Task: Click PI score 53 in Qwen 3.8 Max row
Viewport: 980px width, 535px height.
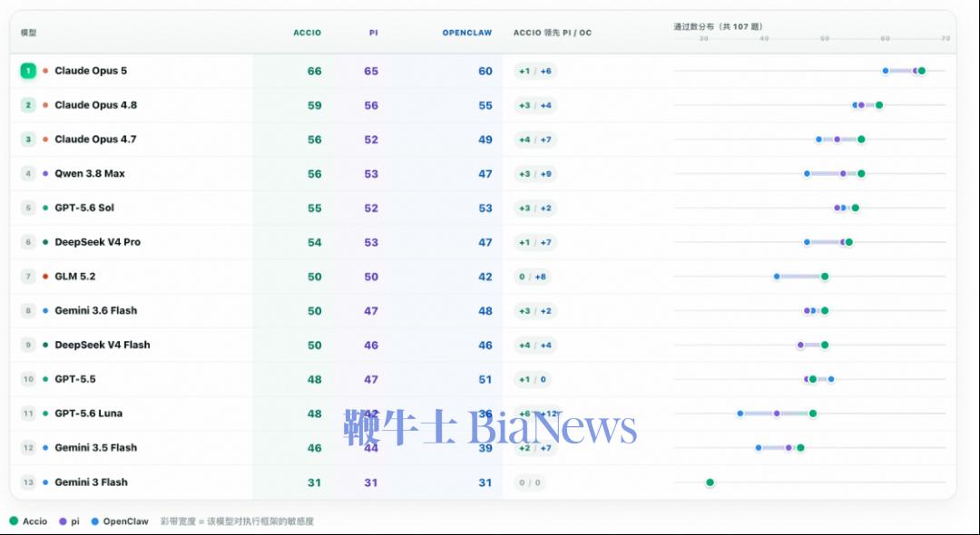Action: click(x=371, y=174)
